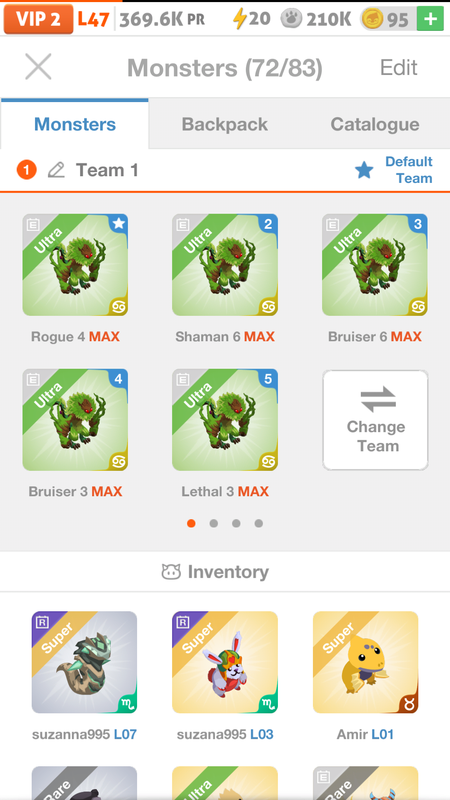Open suzanna995 L07 inventory monster
450x800 pixels.
tap(84, 662)
